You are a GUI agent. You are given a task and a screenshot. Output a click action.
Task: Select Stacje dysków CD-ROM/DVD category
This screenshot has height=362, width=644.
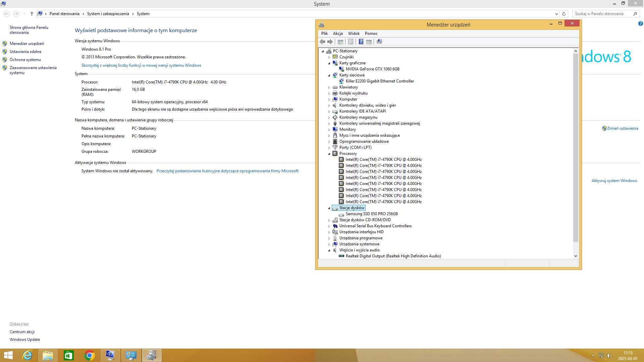365,220
